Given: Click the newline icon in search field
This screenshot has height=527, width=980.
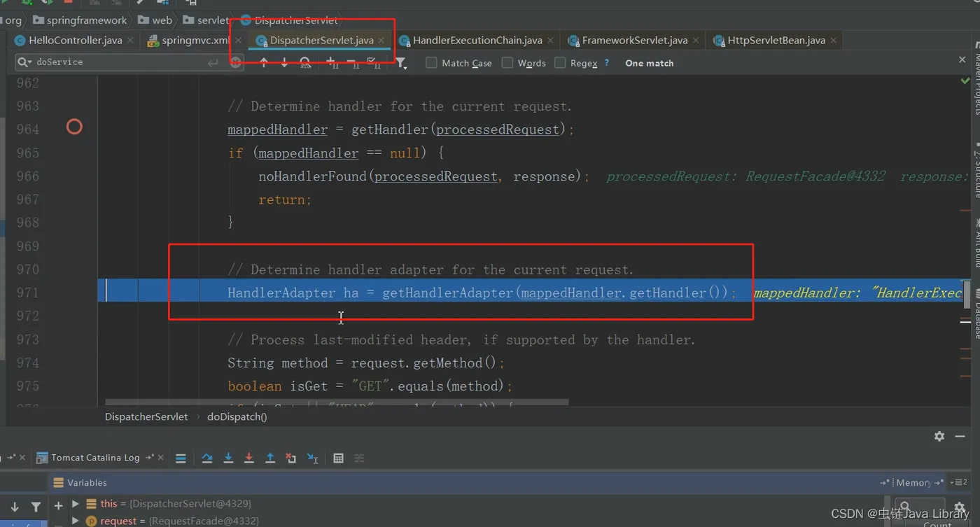Looking at the screenshot, I should point(213,63).
